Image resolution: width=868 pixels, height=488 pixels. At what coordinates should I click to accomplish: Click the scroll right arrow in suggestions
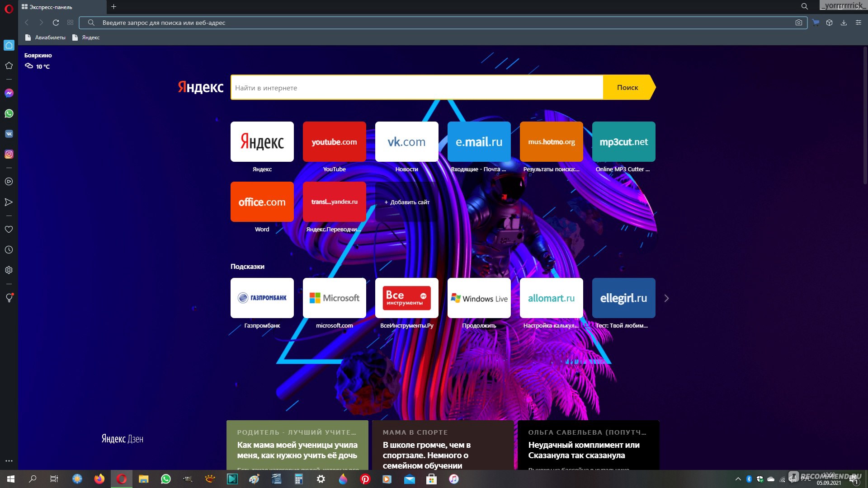point(666,298)
